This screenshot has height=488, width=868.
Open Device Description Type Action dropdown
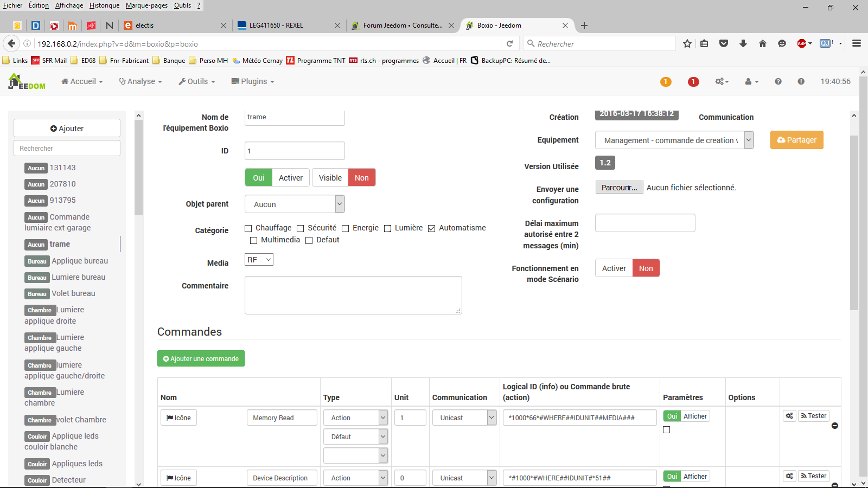coord(355,478)
